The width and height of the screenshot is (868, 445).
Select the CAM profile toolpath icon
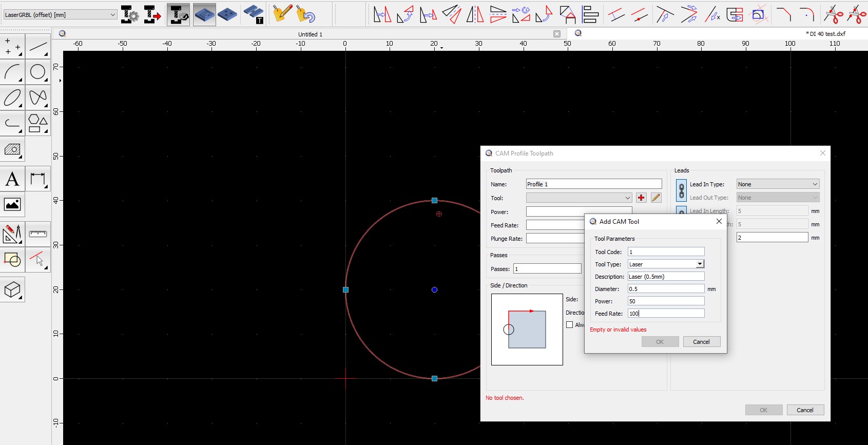point(204,14)
